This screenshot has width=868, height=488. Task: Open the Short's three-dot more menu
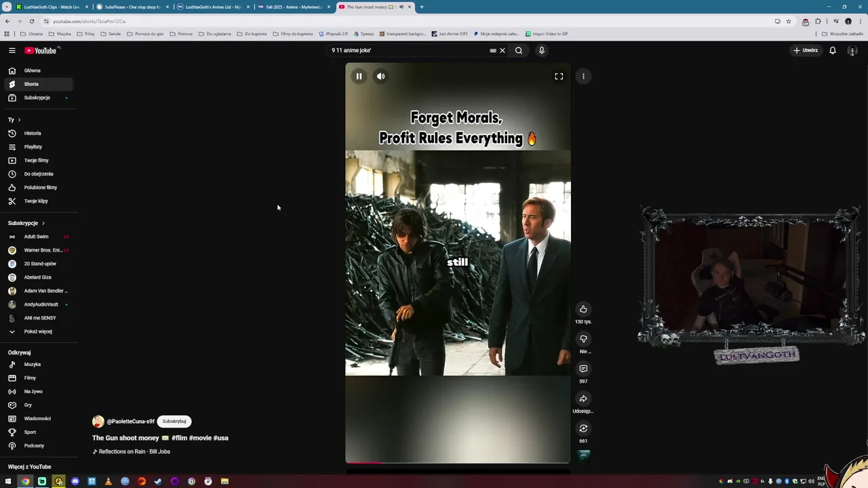pyautogui.click(x=583, y=76)
